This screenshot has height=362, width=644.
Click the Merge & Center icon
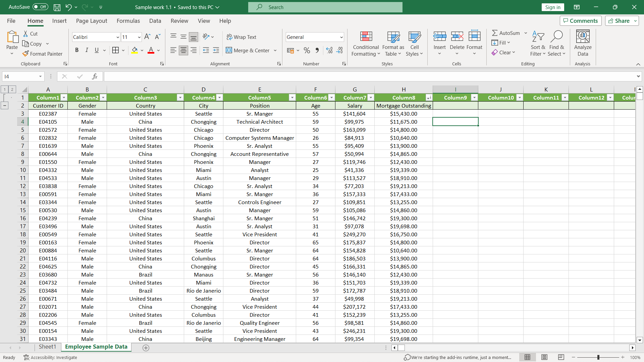point(229,50)
